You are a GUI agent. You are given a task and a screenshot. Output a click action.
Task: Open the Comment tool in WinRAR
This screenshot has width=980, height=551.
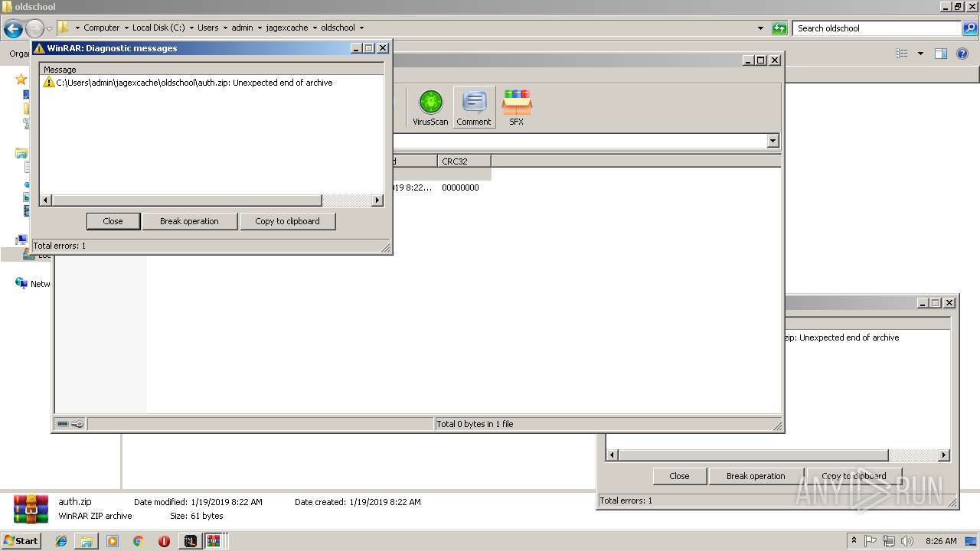pyautogui.click(x=474, y=107)
